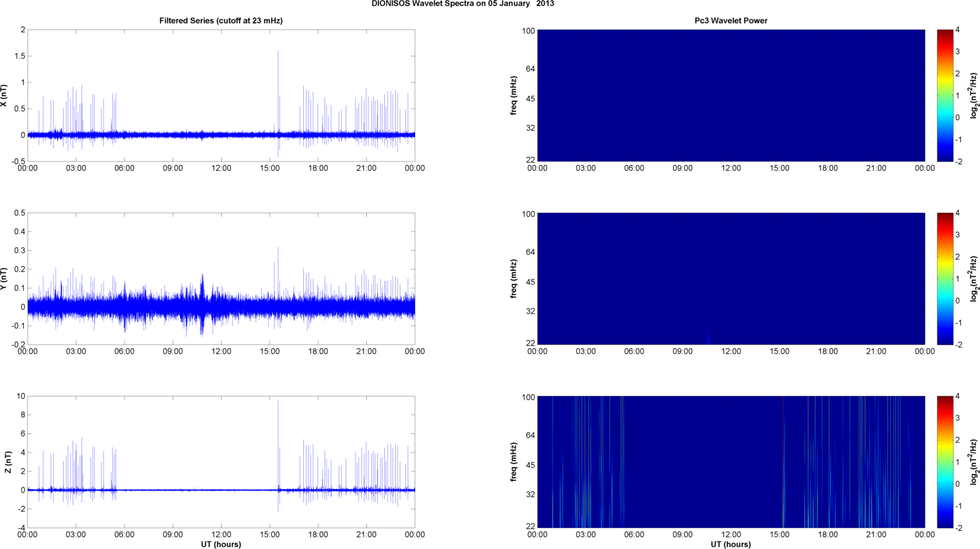Click the log2(nT²/Hz) label of the bottom colorbar

coord(974,462)
